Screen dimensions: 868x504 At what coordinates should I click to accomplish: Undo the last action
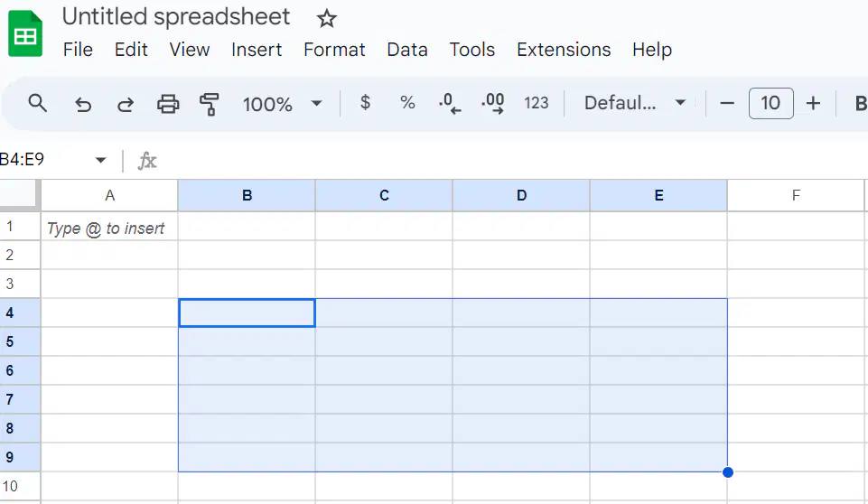(x=83, y=104)
